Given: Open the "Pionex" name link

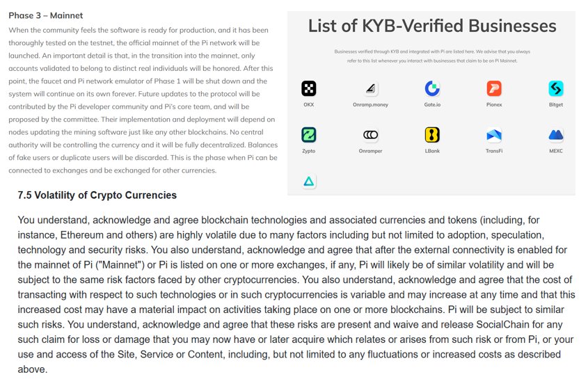Looking at the screenshot, I should pos(494,104).
